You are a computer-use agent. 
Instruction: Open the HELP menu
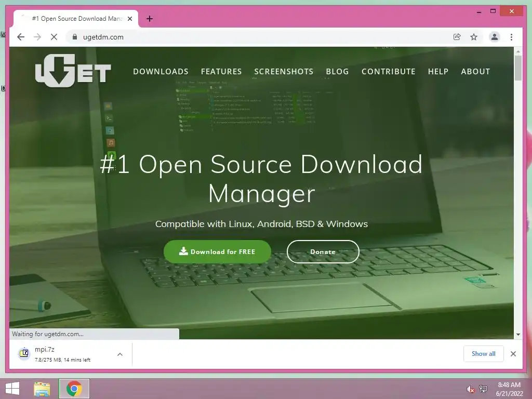tap(438, 72)
